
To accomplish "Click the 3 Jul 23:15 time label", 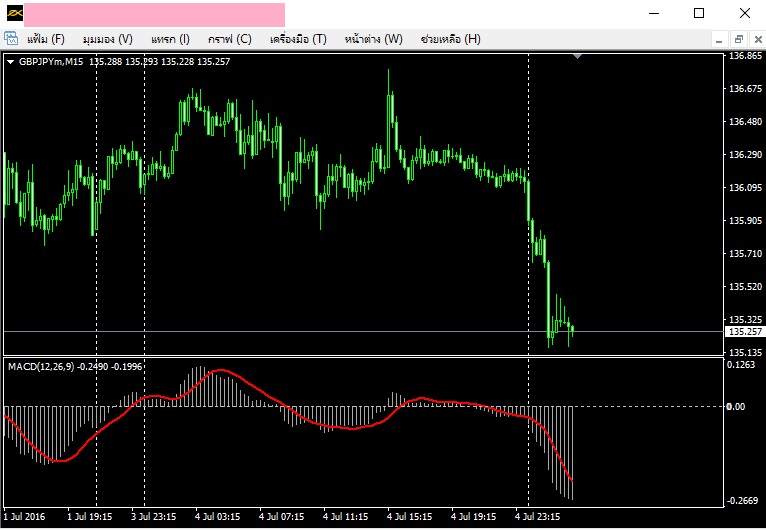I will (153, 516).
